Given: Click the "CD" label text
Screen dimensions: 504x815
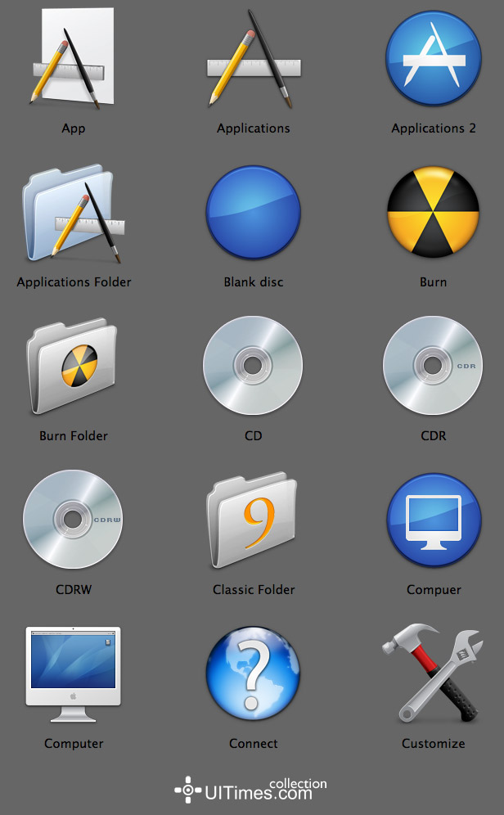Looking at the screenshot, I should [x=254, y=436].
